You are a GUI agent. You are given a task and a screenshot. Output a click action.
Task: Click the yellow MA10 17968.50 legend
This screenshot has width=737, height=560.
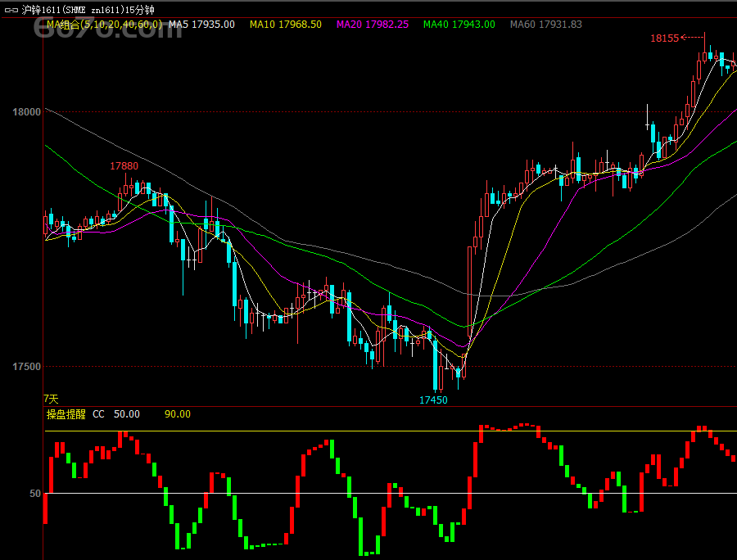click(x=286, y=25)
